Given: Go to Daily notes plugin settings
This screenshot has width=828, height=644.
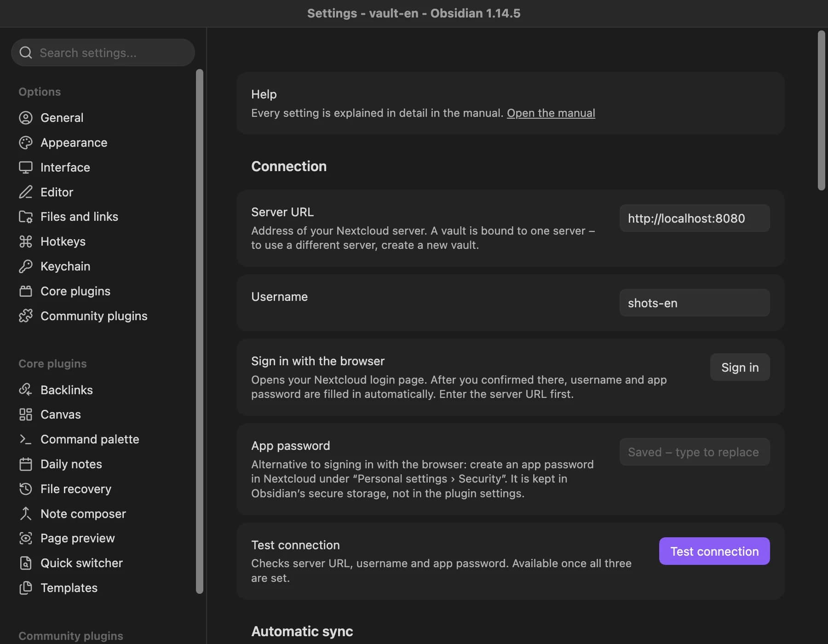Looking at the screenshot, I should click(103, 464).
